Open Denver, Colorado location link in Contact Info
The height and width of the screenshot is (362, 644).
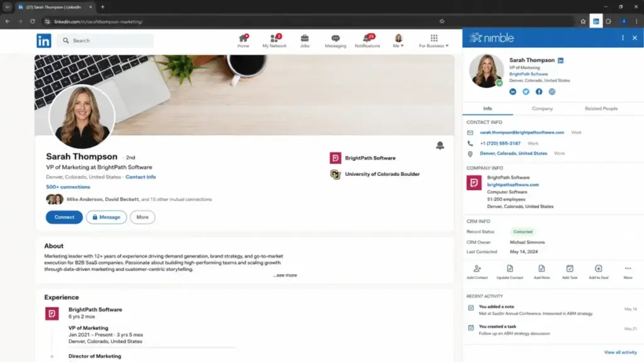[513, 153]
